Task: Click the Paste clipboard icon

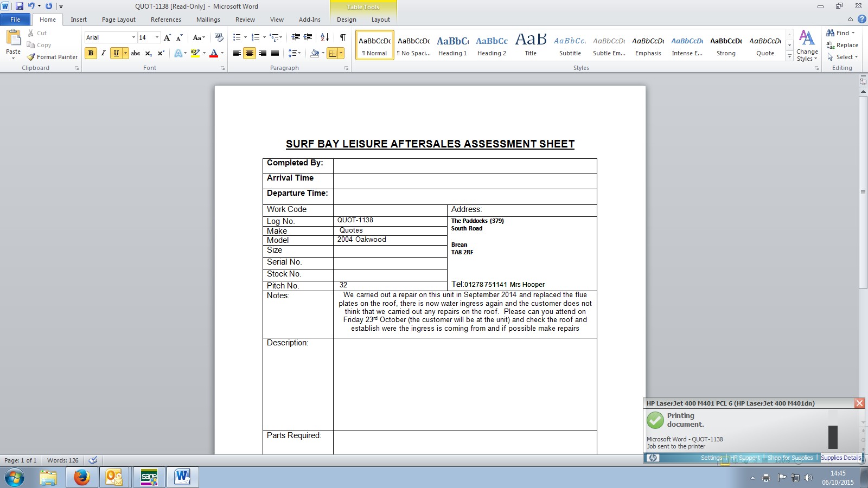Action: click(13, 38)
